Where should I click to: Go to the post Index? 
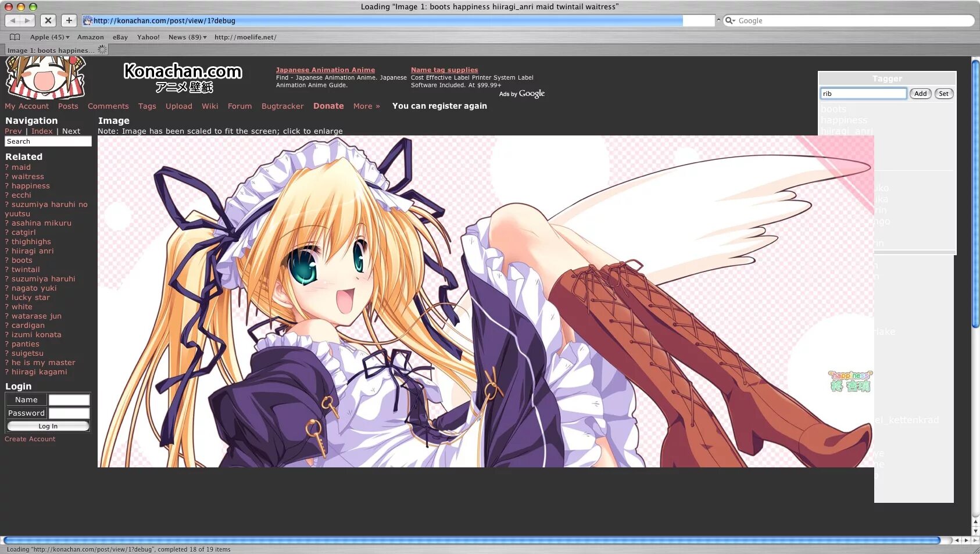coord(42,131)
